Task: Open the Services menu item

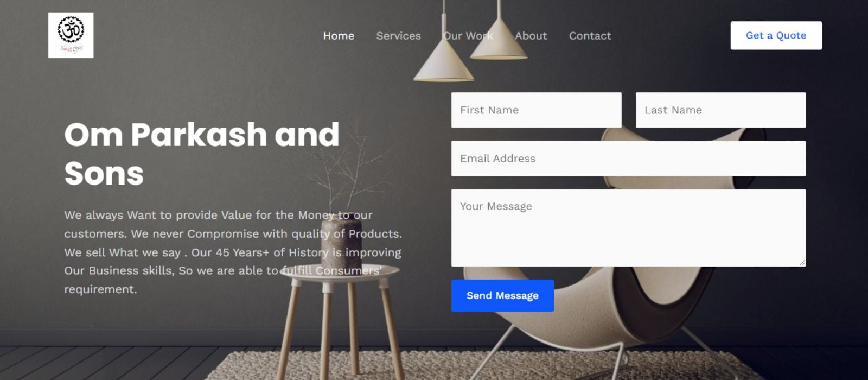Action: pyautogui.click(x=398, y=36)
